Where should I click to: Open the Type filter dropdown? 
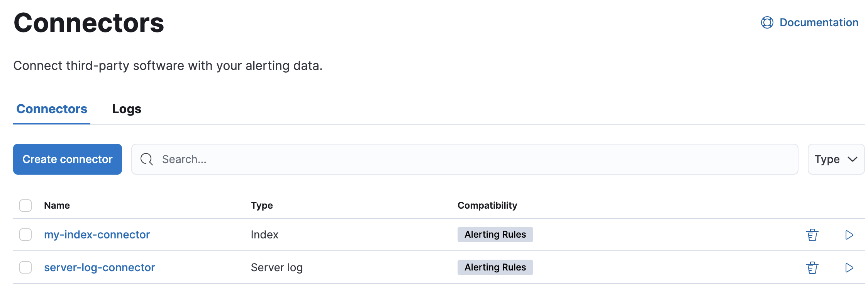point(836,159)
